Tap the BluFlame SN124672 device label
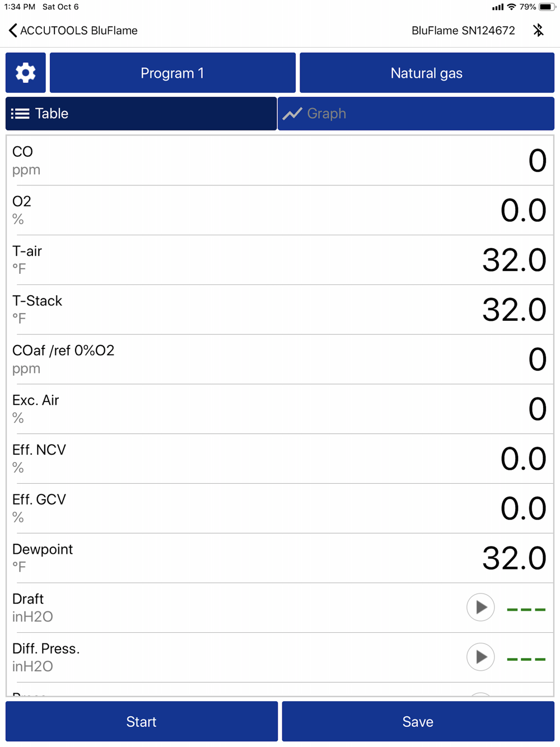This screenshot has height=747, width=560. [x=463, y=30]
